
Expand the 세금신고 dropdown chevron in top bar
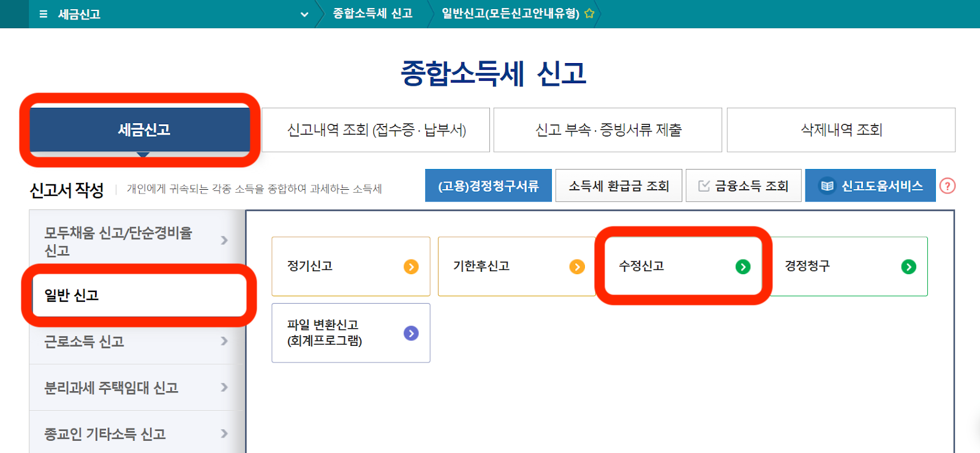click(x=304, y=14)
